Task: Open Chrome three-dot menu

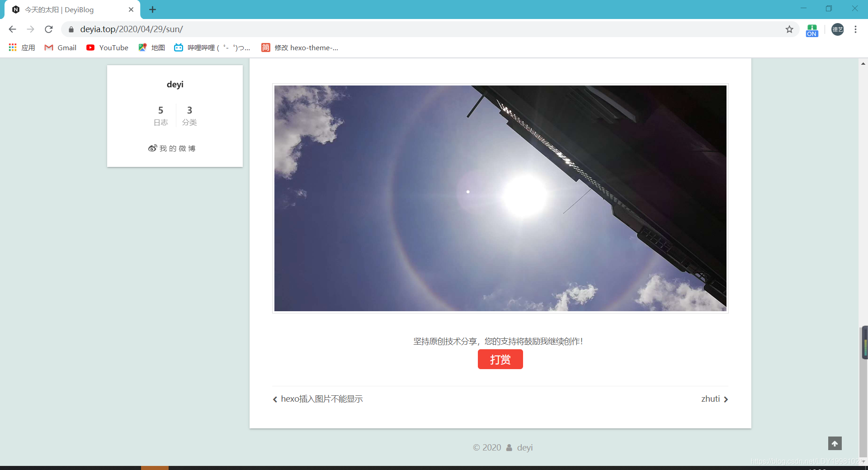Action: pyautogui.click(x=855, y=29)
